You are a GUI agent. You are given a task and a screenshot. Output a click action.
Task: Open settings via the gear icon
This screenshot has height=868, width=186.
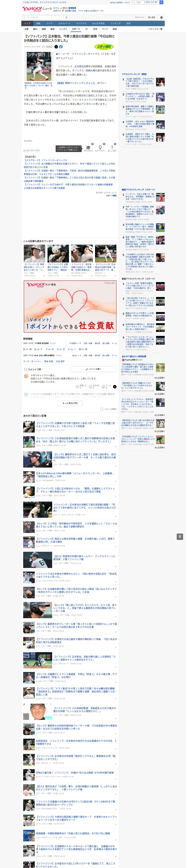click(x=161, y=17)
